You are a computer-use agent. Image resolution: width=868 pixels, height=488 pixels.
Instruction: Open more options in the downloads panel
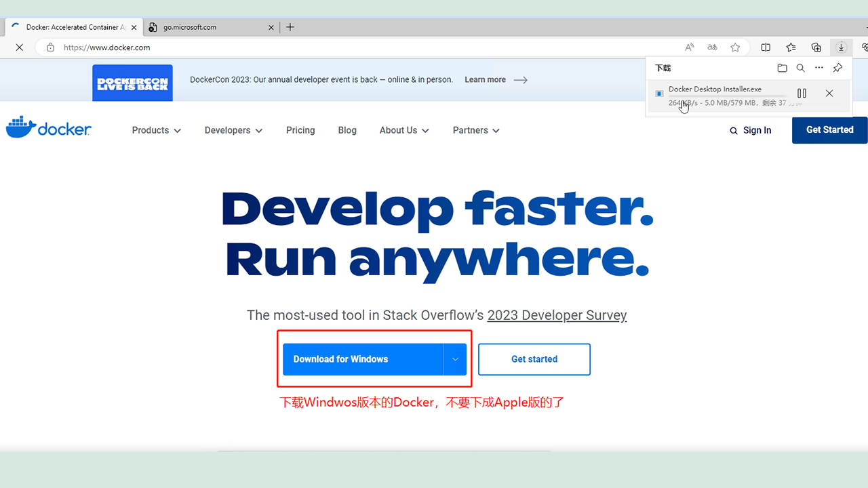tap(819, 68)
